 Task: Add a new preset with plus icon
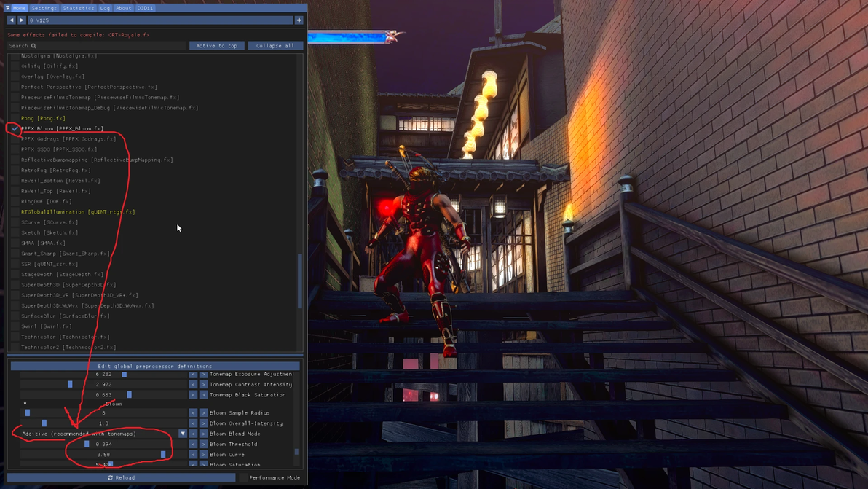tap(299, 20)
